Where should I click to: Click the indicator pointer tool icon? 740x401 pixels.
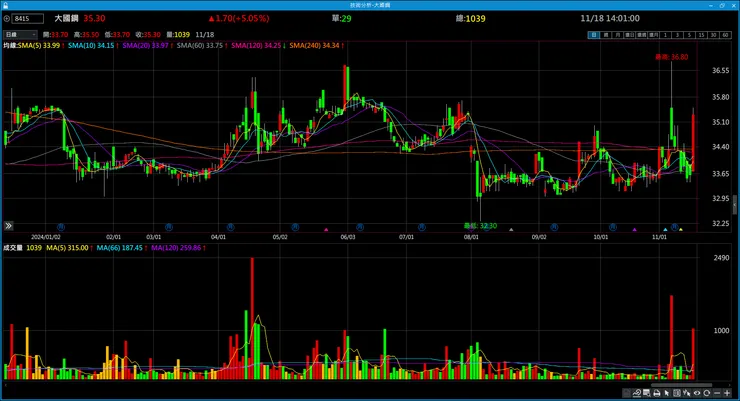(687, 393)
